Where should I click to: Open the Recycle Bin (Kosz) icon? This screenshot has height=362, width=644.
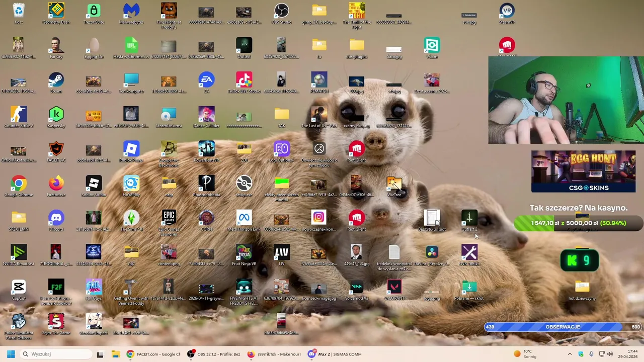[x=19, y=11]
